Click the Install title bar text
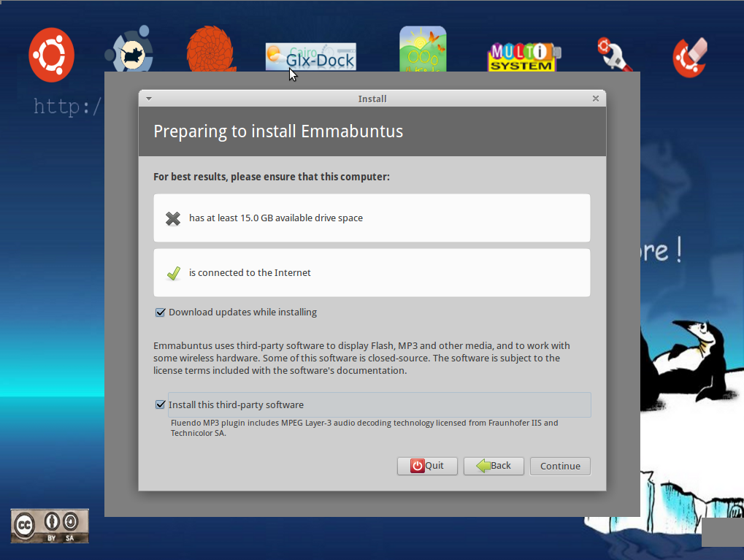 coord(372,99)
